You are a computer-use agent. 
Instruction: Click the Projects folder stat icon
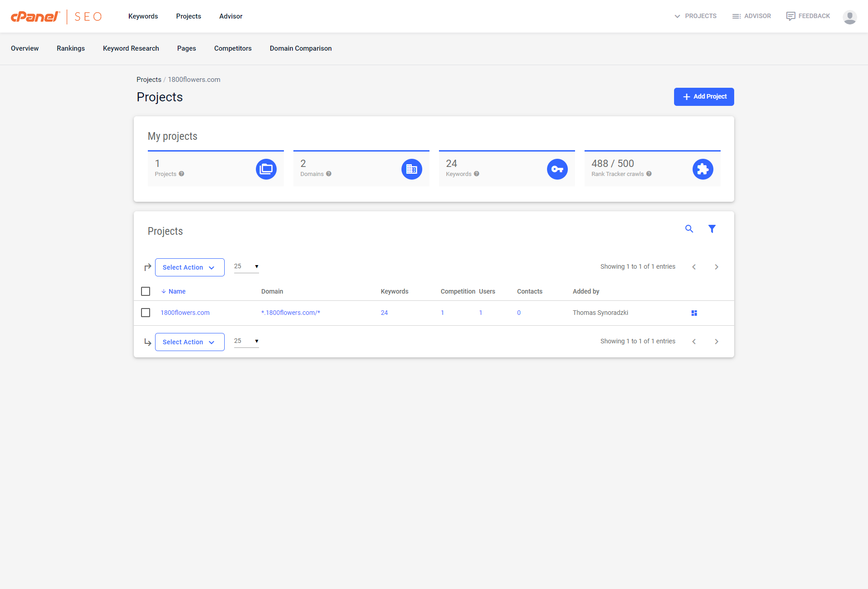266,169
